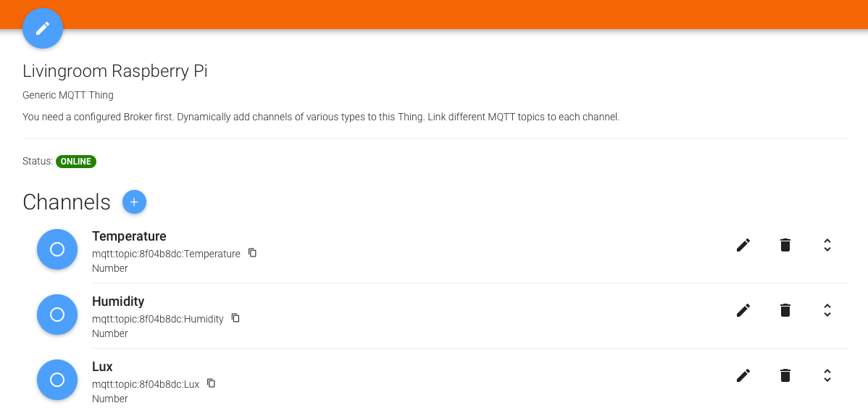The height and width of the screenshot is (416, 868).
Task: Click the Livingroom Raspberry Pi title
Action: [115, 71]
